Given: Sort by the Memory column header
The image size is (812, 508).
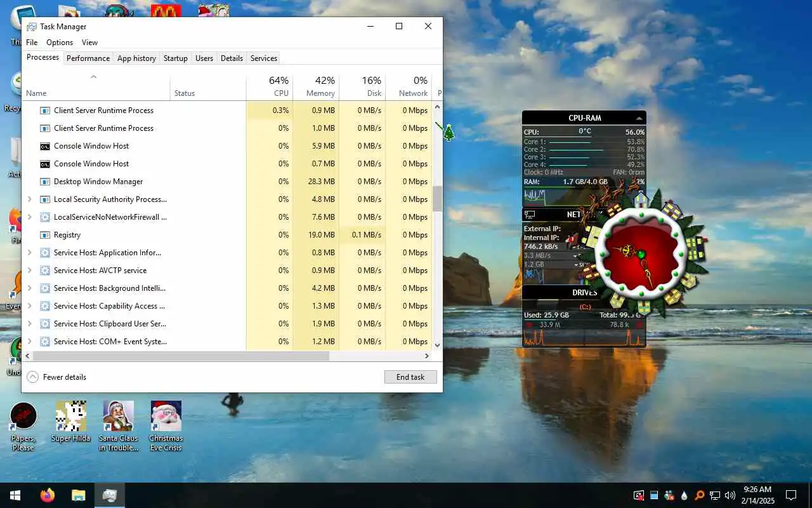Looking at the screenshot, I should coord(316,87).
